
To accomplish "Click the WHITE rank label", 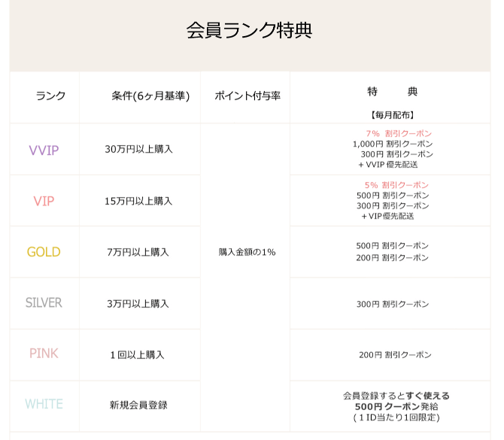I will (44, 404).
